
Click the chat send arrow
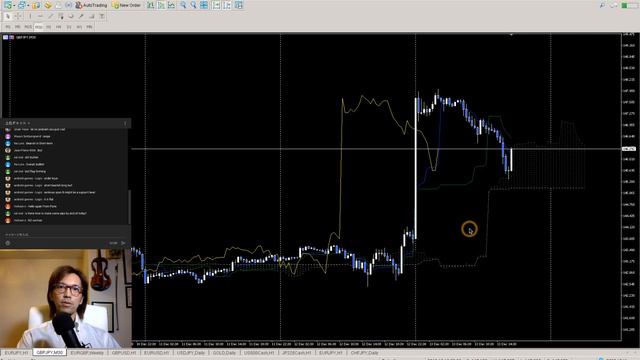coord(123,243)
